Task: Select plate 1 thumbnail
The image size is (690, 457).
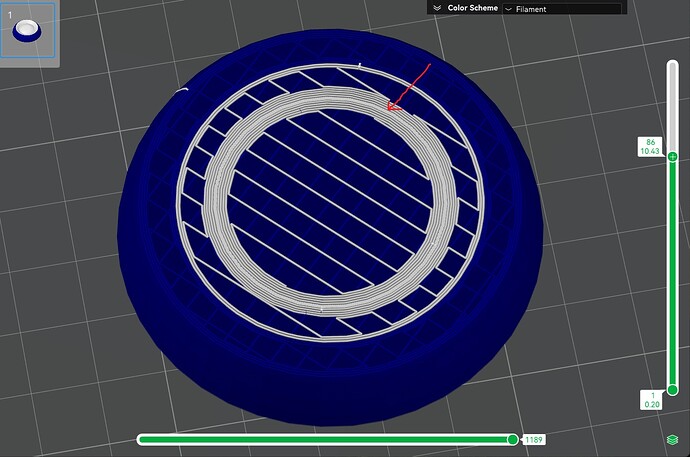Action: click(27, 29)
